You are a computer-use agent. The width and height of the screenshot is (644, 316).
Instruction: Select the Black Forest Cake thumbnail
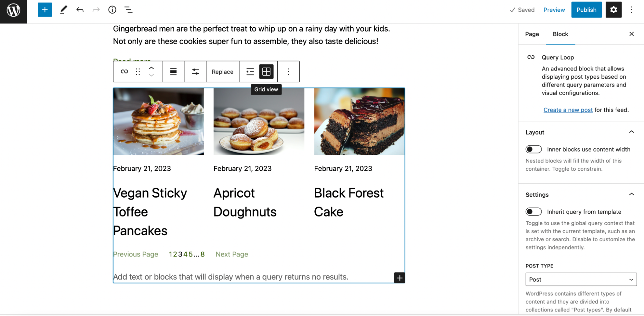coord(359,122)
